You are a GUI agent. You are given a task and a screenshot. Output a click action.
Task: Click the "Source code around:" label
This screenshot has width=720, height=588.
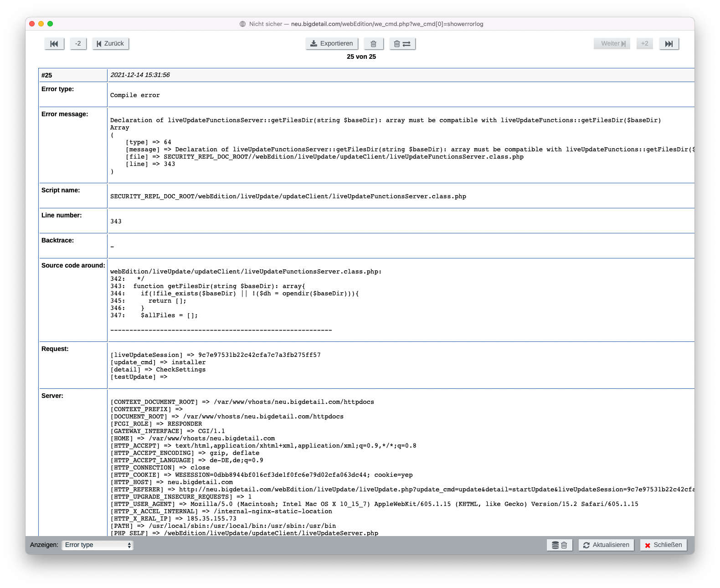point(73,266)
